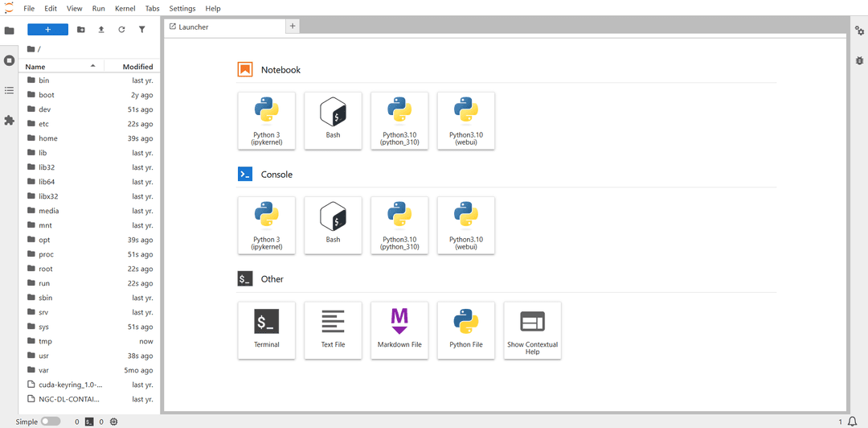This screenshot has height=428, width=868.
Task: Click the notification bell in status bar
Action: coord(853,422)
